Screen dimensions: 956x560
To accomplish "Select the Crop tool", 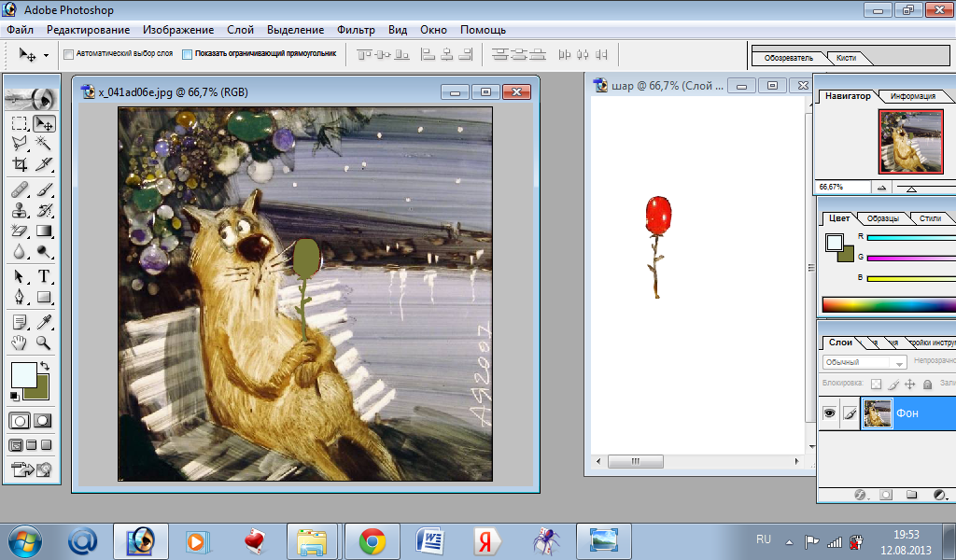I will tap(20, 164).
